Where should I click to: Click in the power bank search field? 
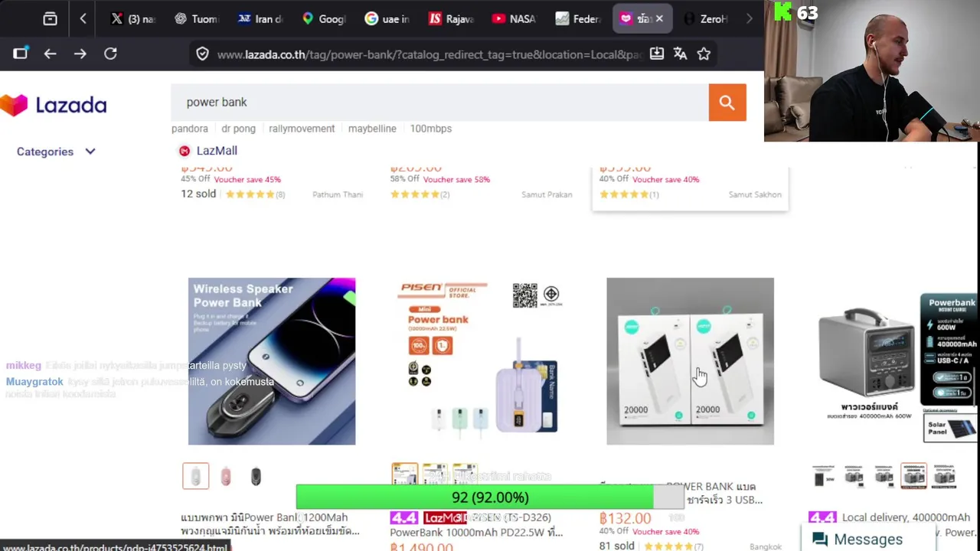click(x=440, y=103)
